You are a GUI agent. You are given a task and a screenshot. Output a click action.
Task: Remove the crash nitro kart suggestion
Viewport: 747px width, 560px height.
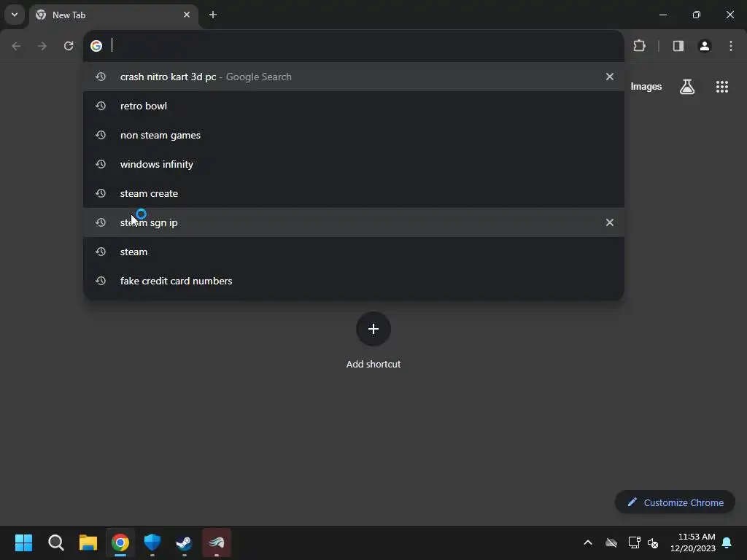tap(609, 77)
